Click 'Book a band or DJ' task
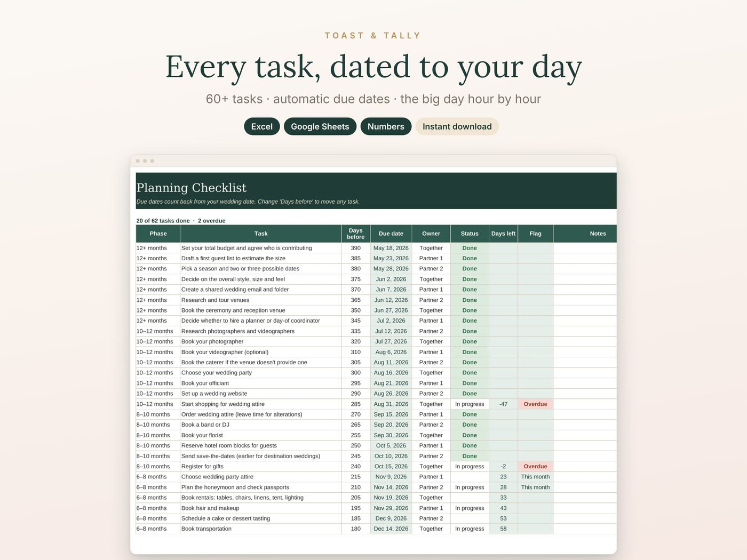This screenshot has height=560, width=747. pyautogui.click(x=261, y=425)
